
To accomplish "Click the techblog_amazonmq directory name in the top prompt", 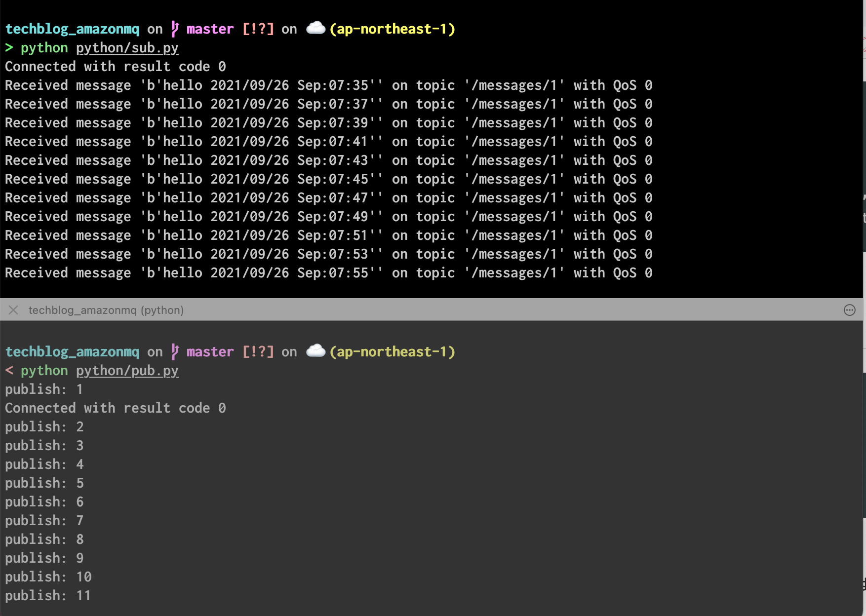I will click(x=72, y=29).
